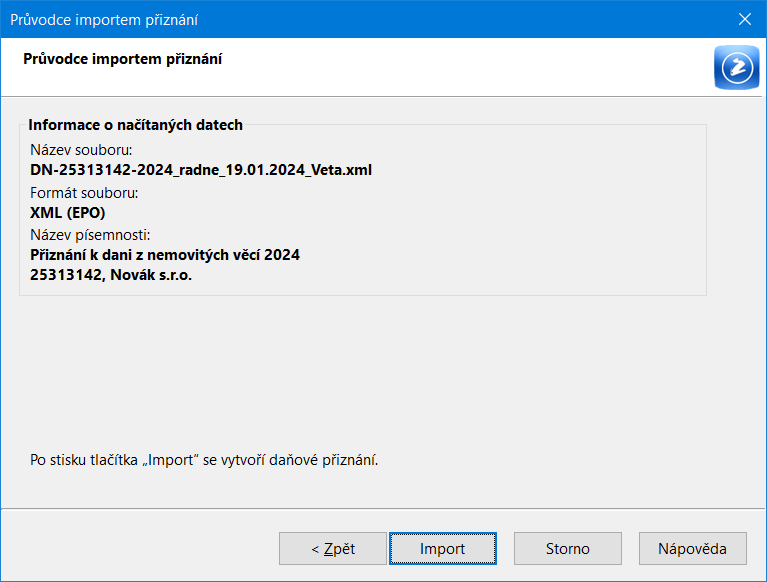Click the blank white header banner area

point(465,67)
